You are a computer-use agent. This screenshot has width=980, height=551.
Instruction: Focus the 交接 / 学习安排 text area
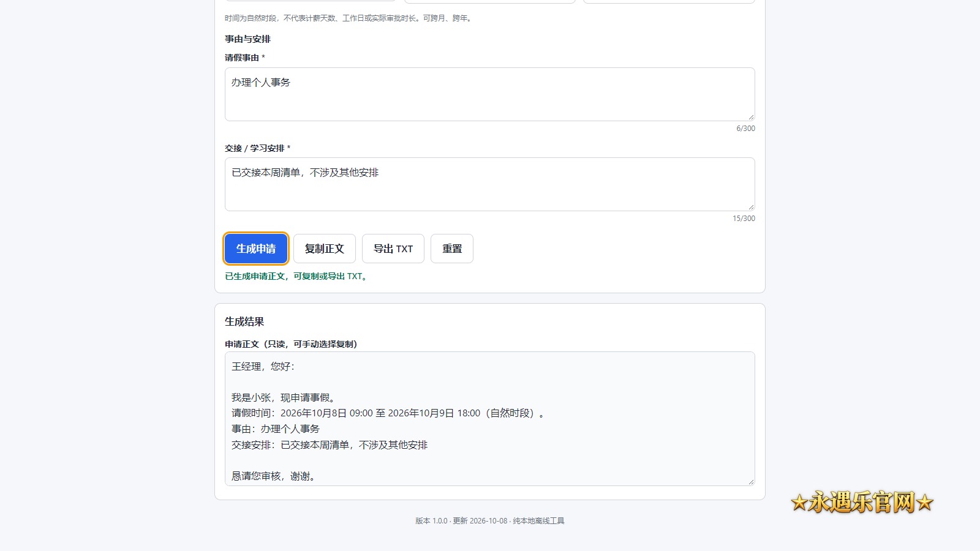pyautogui.click(x=490, y=184)
